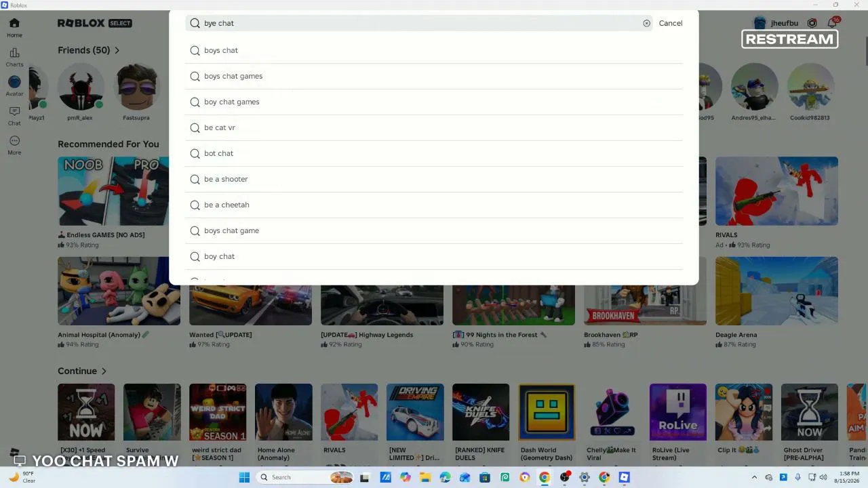Expand the Friends (50) list

pos(89,50)
